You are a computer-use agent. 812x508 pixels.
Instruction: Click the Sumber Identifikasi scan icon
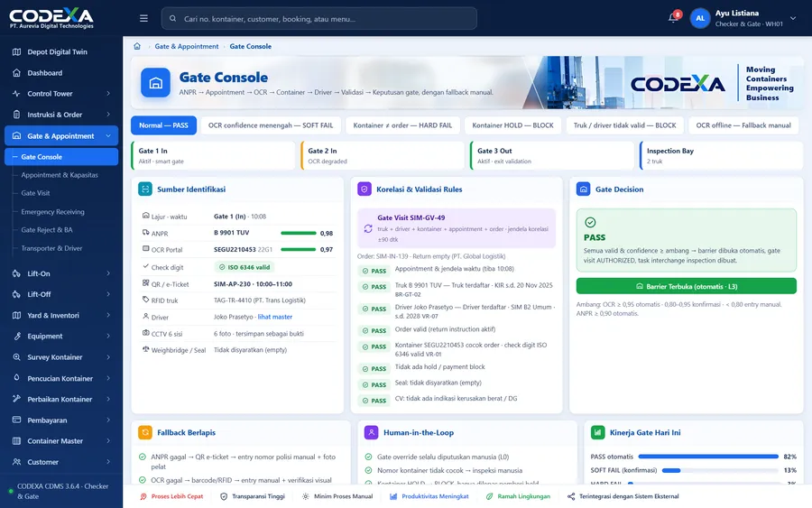145,189
